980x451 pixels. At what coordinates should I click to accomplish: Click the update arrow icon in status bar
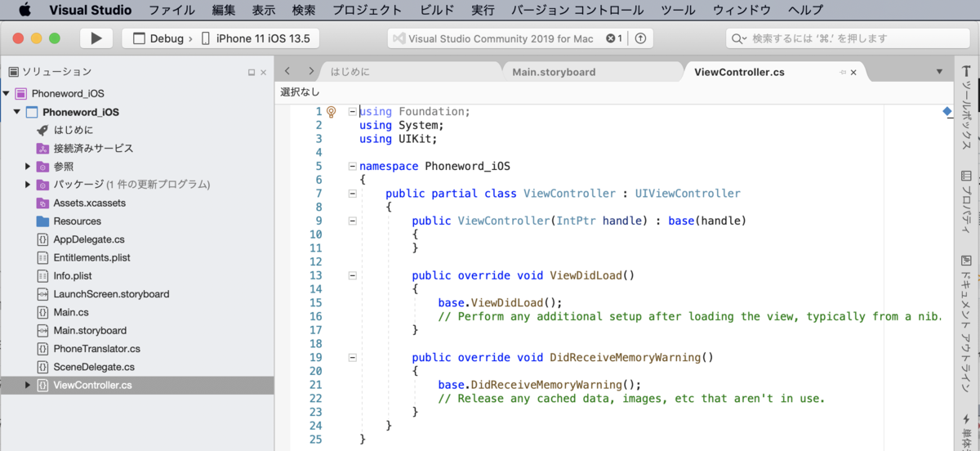[640, 38]
